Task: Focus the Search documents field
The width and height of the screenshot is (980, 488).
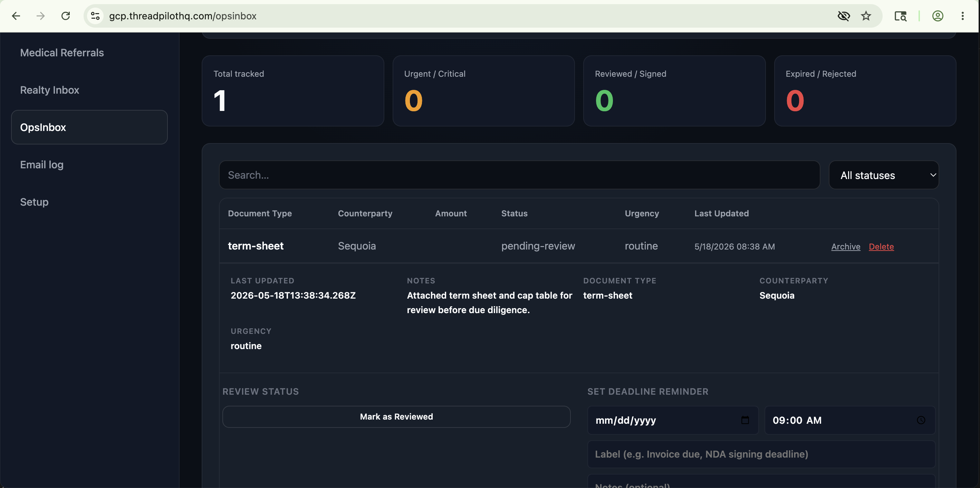Action: tap(519, 175)
